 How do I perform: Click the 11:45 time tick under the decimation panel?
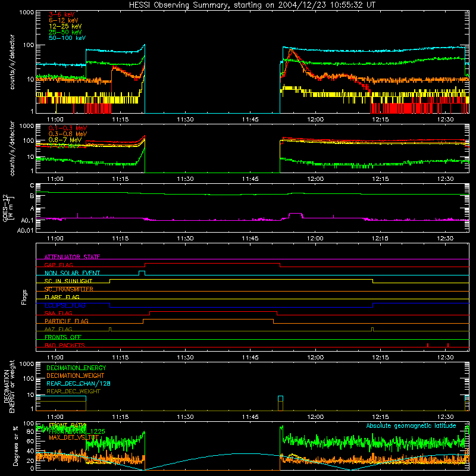(250, 417)
